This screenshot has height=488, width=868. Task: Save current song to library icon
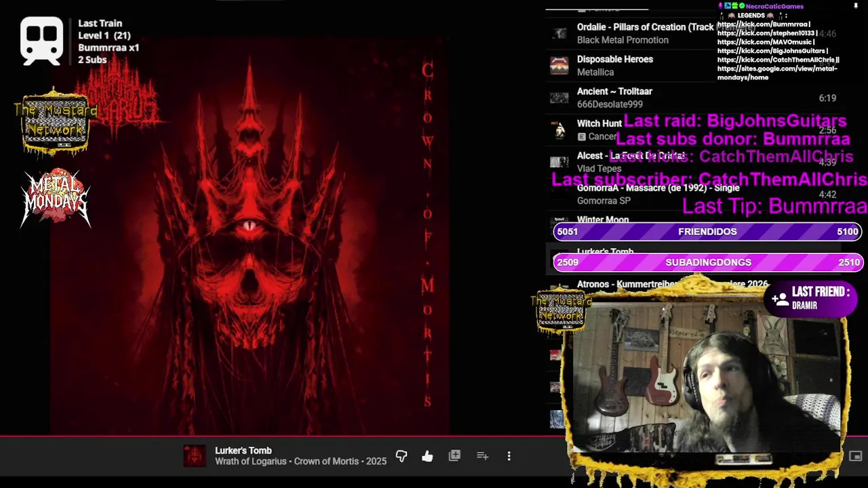[454, 456]
